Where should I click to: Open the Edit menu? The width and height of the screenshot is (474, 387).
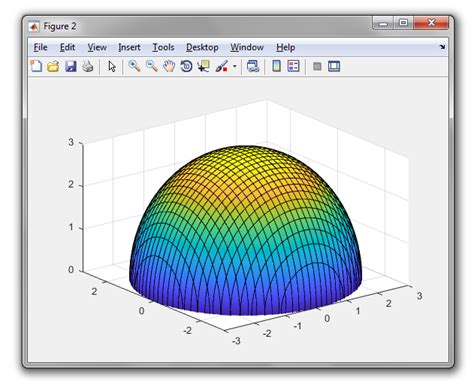pyautogui.click(x=67, y=47)
